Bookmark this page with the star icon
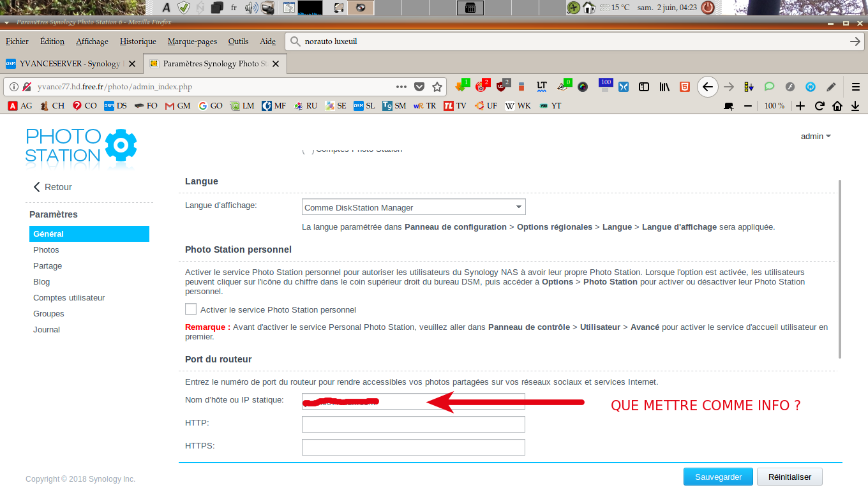The image size is (868, 490). tap(437, 87)
